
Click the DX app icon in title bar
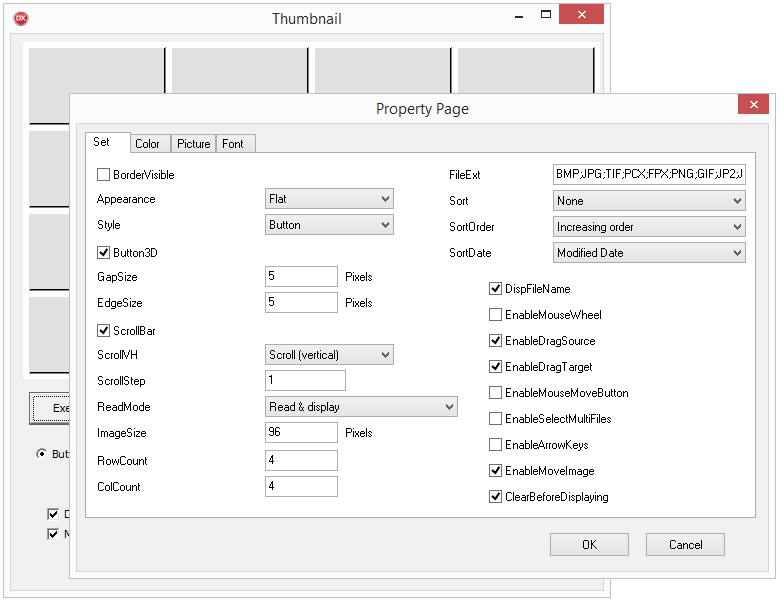(21, 19)
